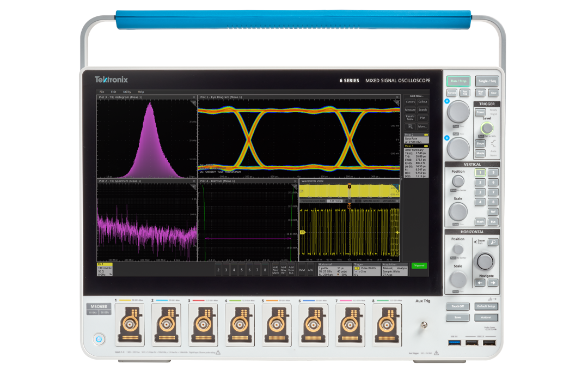This screenshot has height=376, width=588.
Task: Turn on channel 2 from the settings bar
Action: [x=218, y=270]
